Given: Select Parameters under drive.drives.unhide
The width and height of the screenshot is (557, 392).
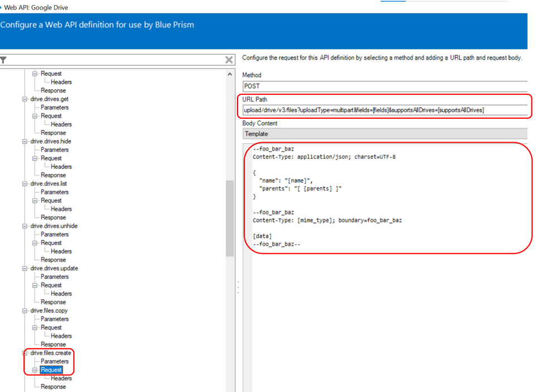Looking at the screenshot, I should pos(54,234).
